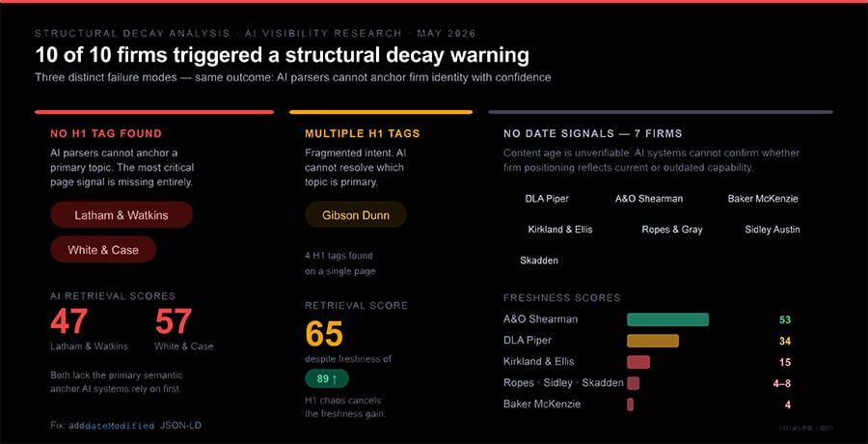This screenshot has height=444, width=868.
Task: Click 'Baker McKenzie' label in freshness chart
Action: coord(542,404)
